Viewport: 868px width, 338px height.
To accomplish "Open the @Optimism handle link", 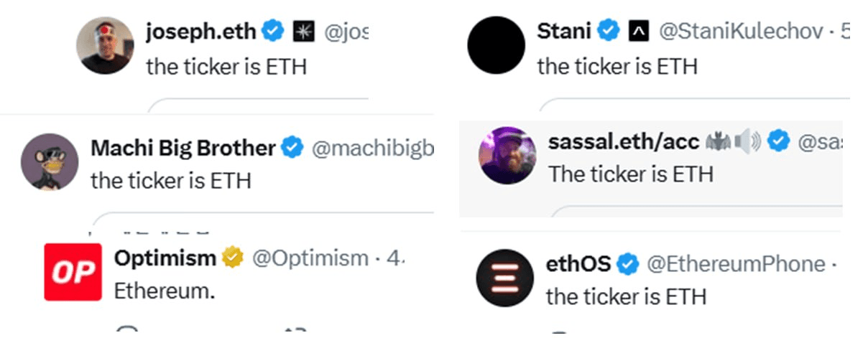I will coord(310,258).
